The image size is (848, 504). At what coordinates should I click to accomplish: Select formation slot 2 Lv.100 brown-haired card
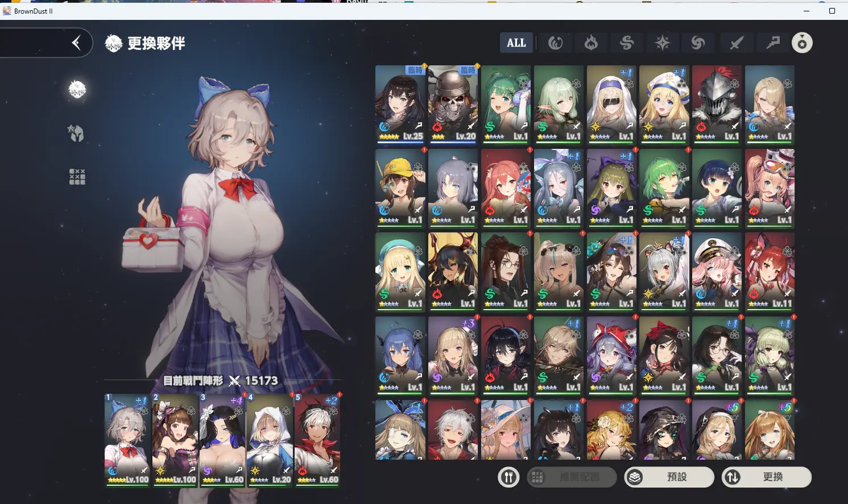click(x=175, y=440)
